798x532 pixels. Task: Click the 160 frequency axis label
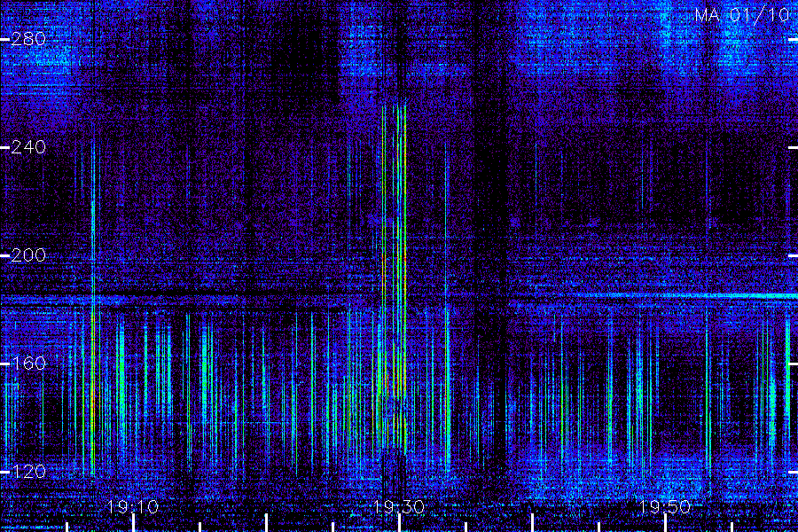click(x=28, y=363)
